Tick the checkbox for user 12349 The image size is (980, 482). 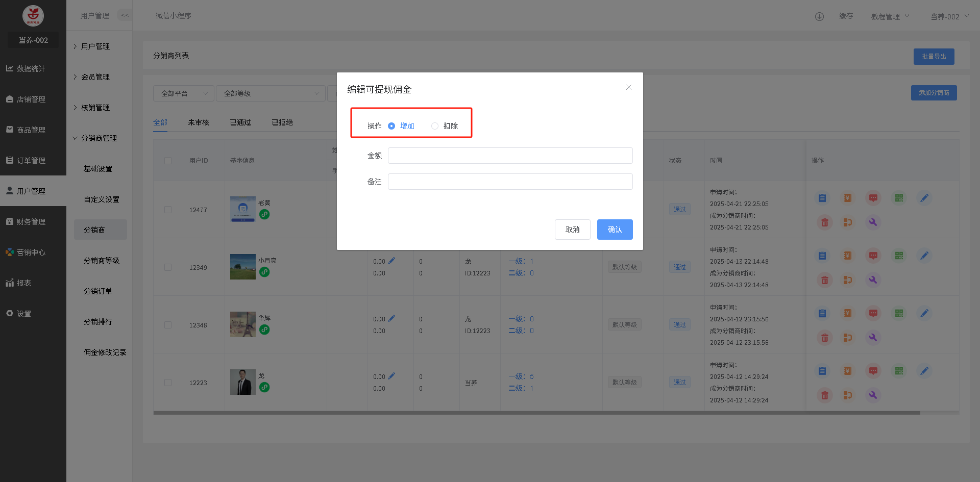pos(168,267)
